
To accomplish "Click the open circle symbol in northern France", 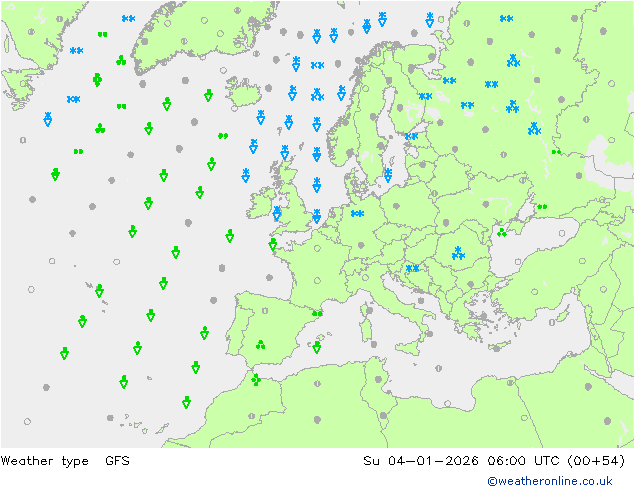I will [x=317, y=248].
